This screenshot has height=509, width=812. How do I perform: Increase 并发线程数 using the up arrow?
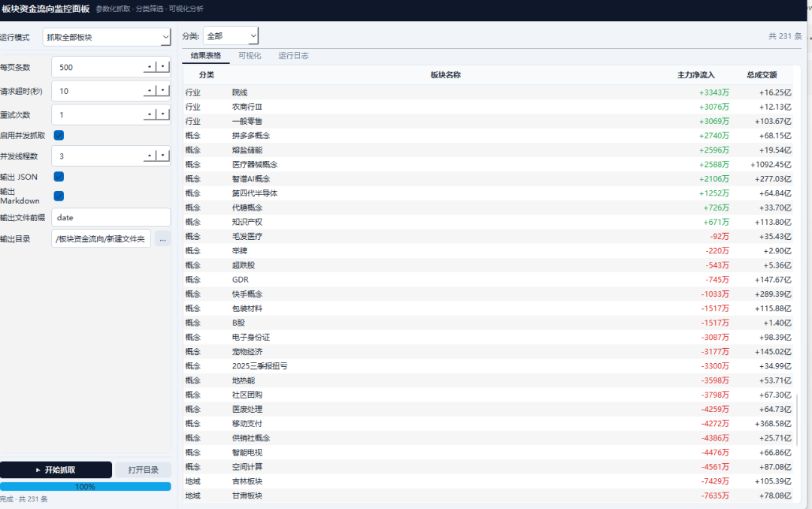150,156
